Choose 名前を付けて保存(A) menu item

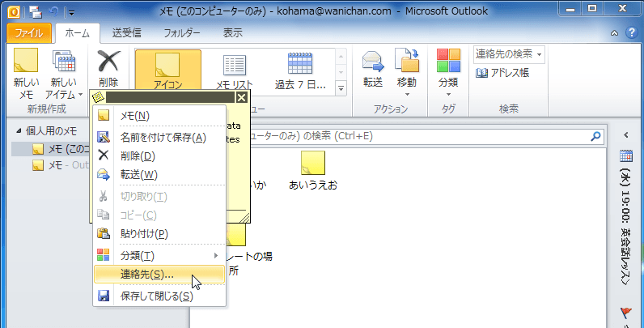[159, 138]
